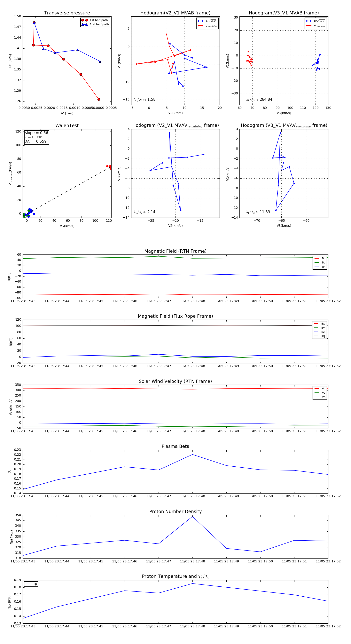Click the 'WalenTest' plot title
Image resolution: width=351 pixels, height=644 pixels.
point(67,125)
